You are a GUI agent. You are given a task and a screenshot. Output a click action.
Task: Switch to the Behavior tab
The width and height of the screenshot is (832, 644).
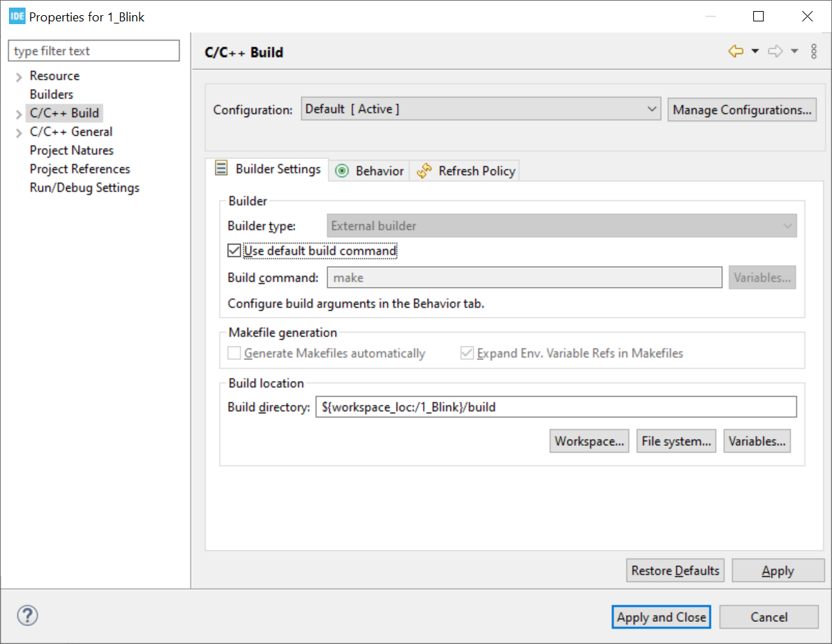coord(370,171)
